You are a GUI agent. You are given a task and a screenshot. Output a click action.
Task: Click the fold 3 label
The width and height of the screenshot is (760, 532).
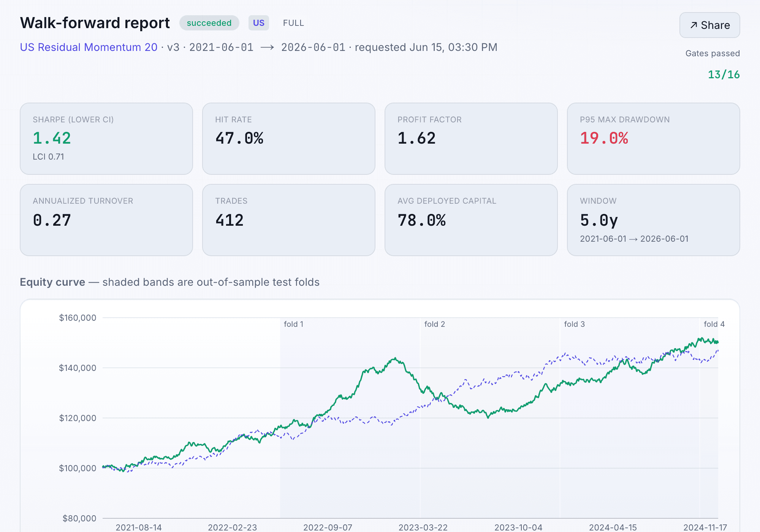[x=575, y=324]
